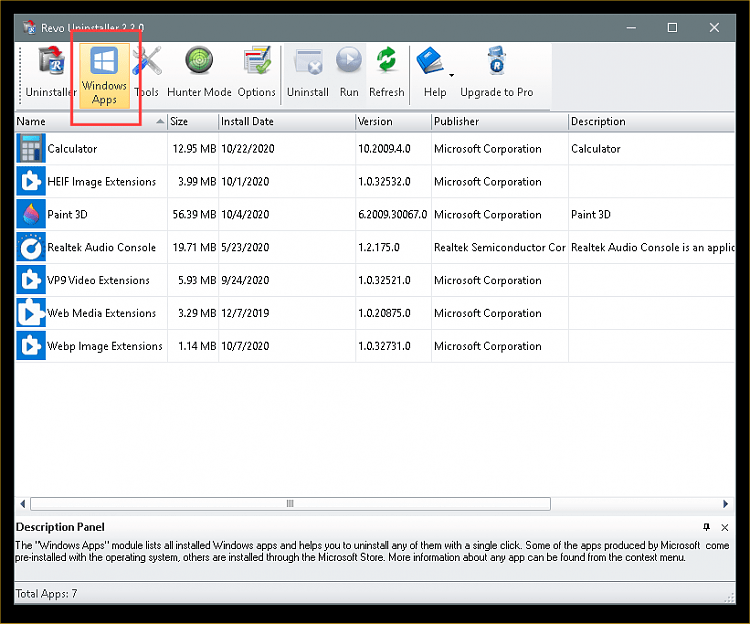Click the VP9 Video Extensions icon

pos(31,280)
